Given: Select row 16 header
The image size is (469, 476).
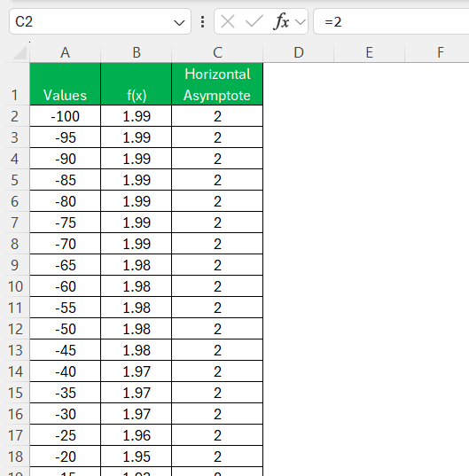Looking at the screenshot, I should click(x=14, y=413).
